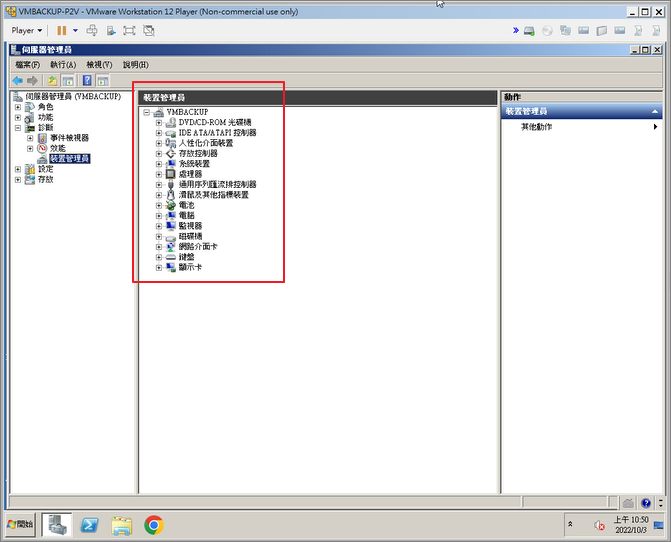The height and width of the screenshot is (542, 671).
Task: Expand hidden devices with double-arrow icon
Action: tap(516, 30)
